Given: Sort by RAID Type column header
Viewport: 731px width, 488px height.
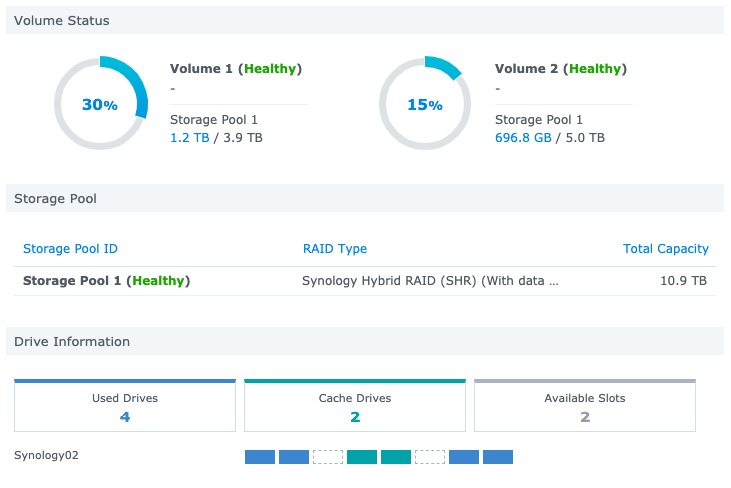Looking at the screenshot, I should click(335, 249).
